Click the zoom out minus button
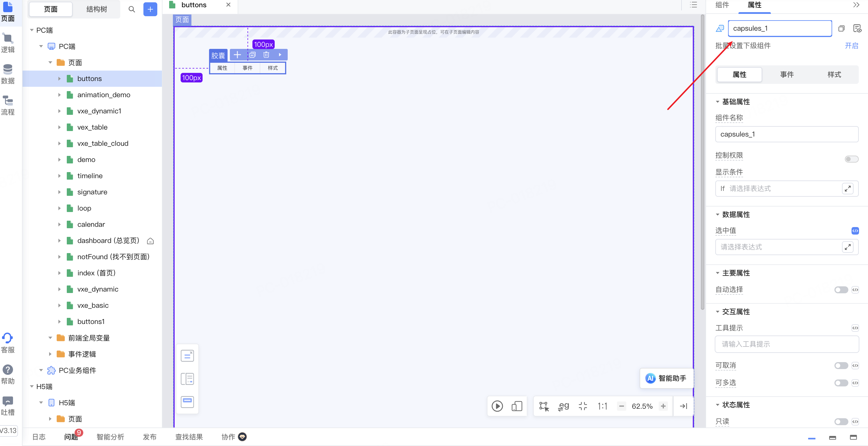This screenshot has width=868, height=446. coord(621,406)
